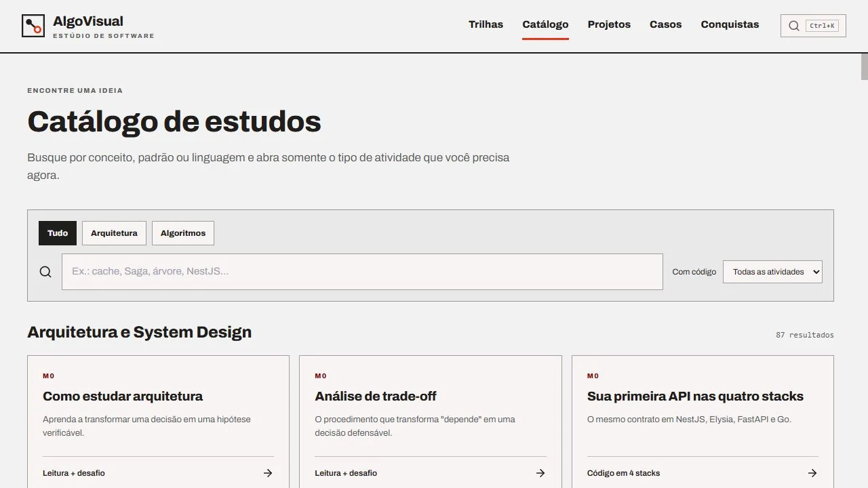
Task: Open the Como estudar arquitetura title
Action: 123,396
